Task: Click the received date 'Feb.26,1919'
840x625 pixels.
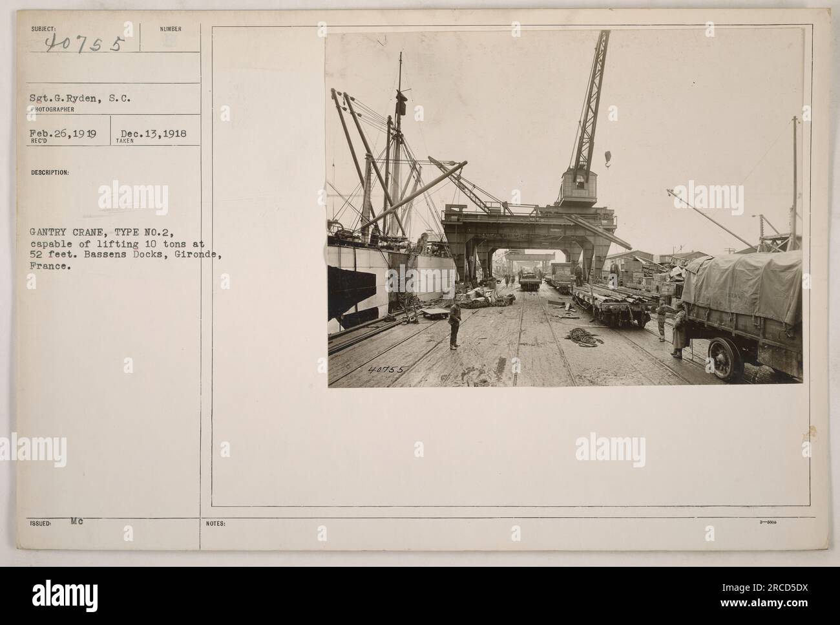Action: (63, 134)
